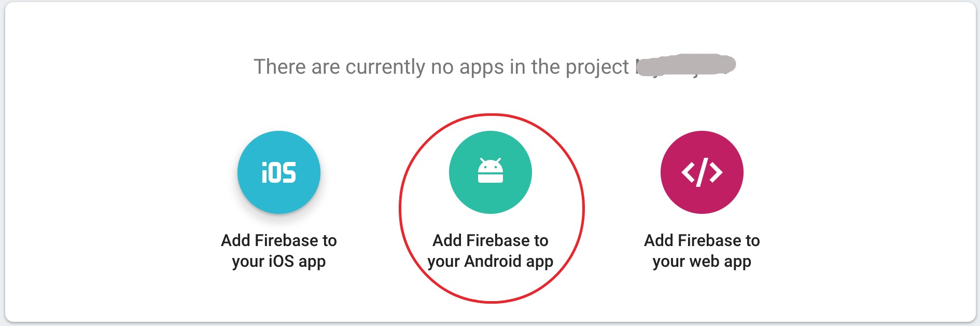Click "Add Firebase to your web app" label
This screenshot has width=980, height=326.
pyautogui.click(x=702, y=251)
